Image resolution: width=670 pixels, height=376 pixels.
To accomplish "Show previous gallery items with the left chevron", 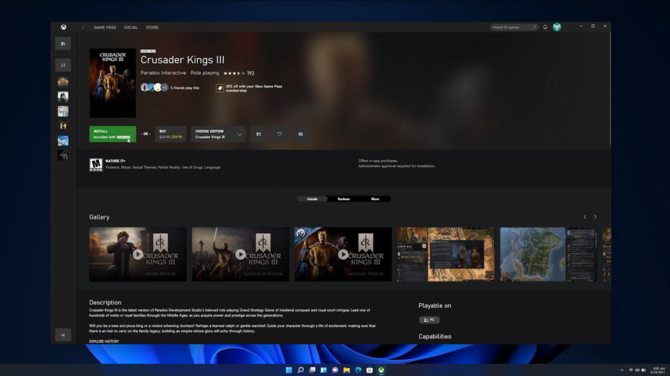I will coord(585,217).
